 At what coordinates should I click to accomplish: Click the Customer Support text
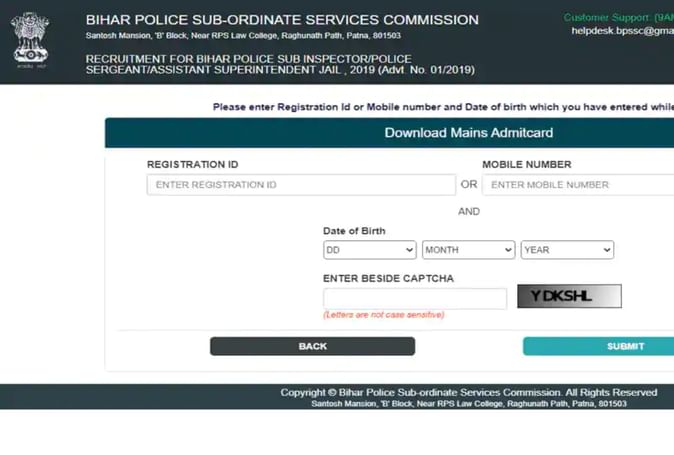coord(618,17)
